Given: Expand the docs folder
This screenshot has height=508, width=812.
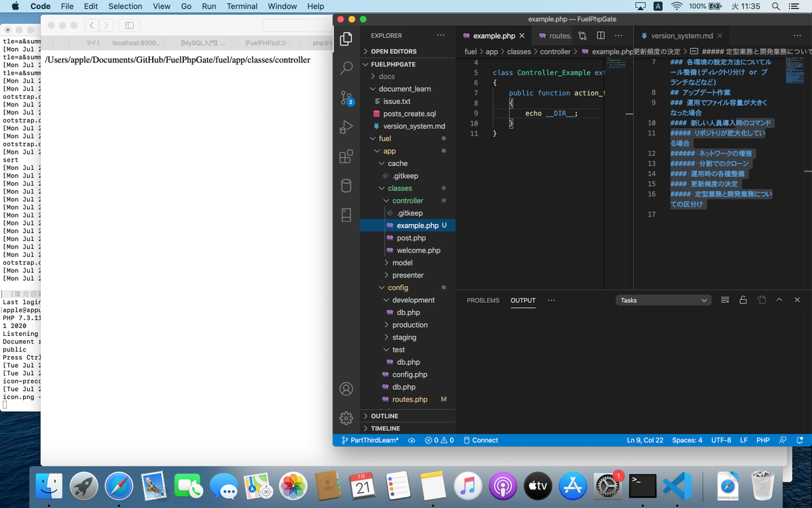Looking at the screenshot, I should click(x=407, y=77).
